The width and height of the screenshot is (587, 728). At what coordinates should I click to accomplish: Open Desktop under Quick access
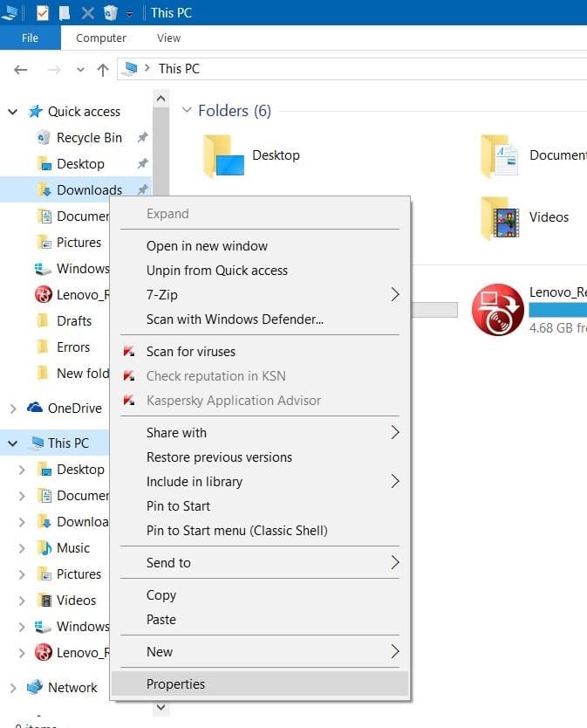coord(80,163)
